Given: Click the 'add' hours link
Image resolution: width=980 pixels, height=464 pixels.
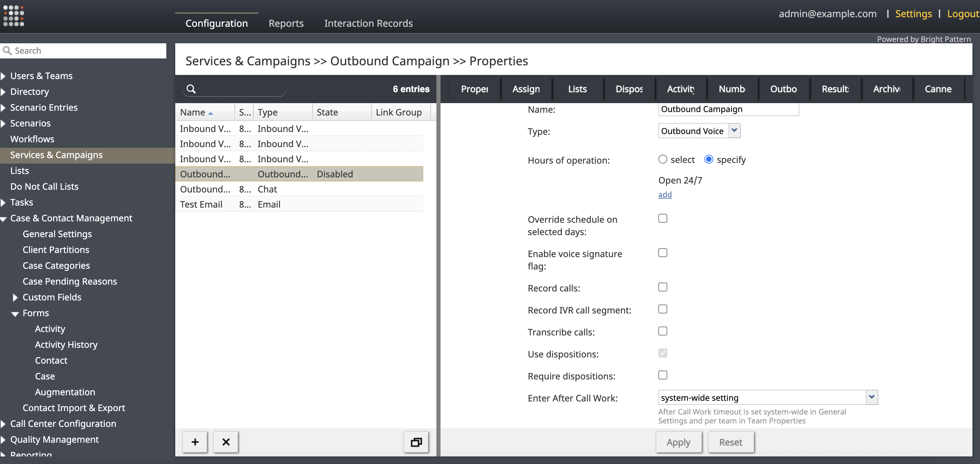Looking at the screenshot, I should [665, 195].
